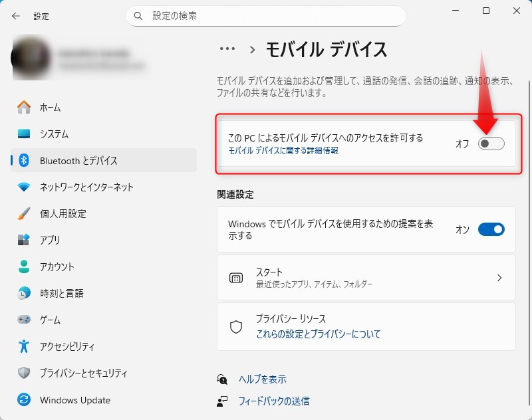Click the System monitor icon
The height and width of the screenshot is (420, 532).
pyautogui.click(x=24, y=134)
